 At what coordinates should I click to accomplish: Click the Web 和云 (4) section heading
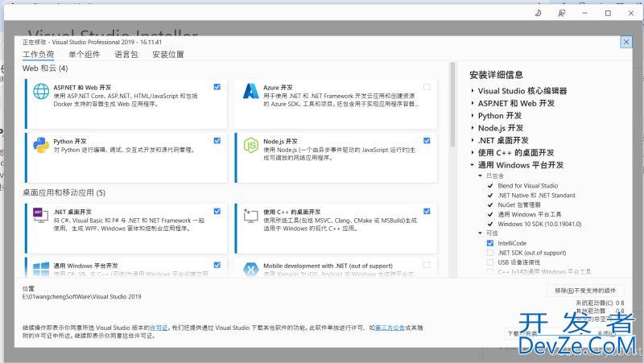(45, 68)
